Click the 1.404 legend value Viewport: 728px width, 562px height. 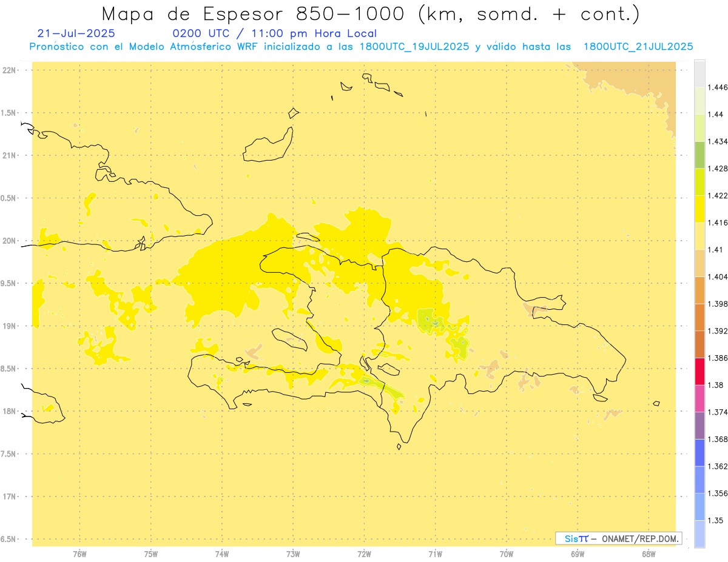(x=717, y=276)
